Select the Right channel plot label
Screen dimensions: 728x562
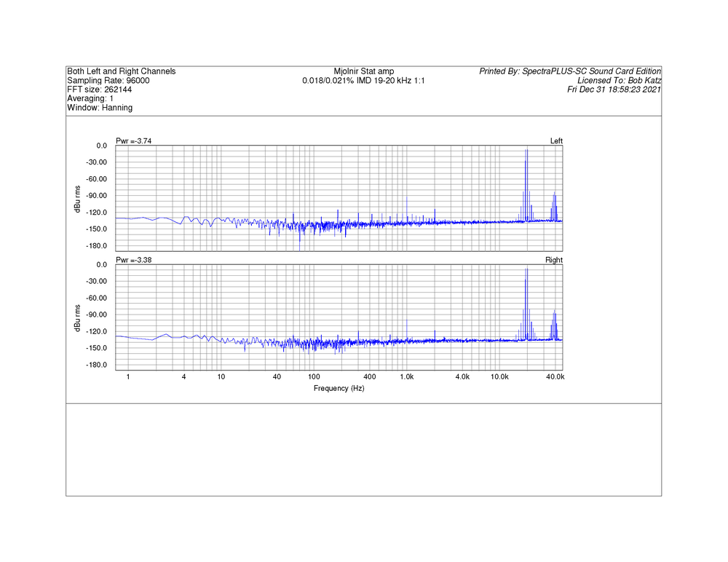pyautogui.click(x=554, y=260)
